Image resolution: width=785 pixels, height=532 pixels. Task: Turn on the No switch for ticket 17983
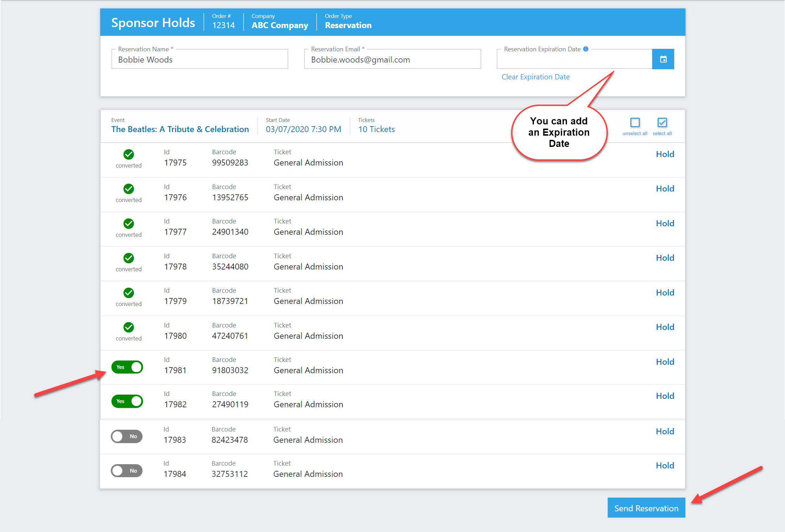[127, 436]
